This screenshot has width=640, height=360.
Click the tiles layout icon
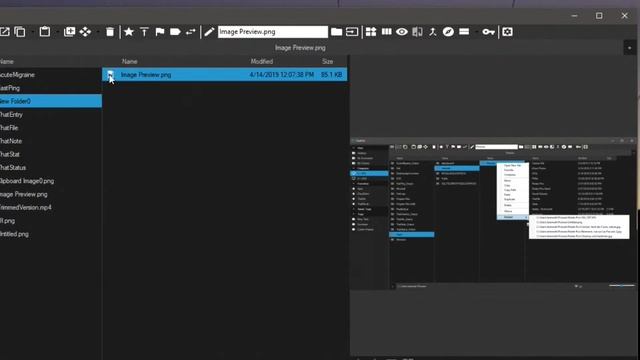pyautogui.click(x=371, y=32)
